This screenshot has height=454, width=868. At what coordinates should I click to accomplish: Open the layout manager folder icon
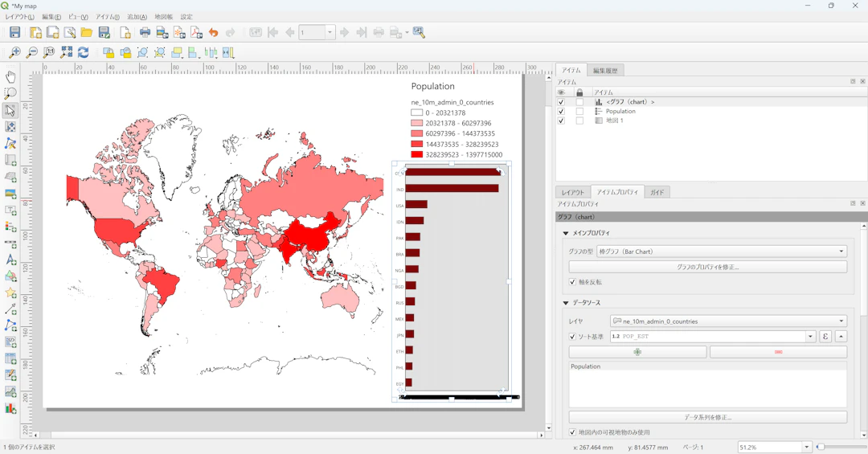point(86,33)
